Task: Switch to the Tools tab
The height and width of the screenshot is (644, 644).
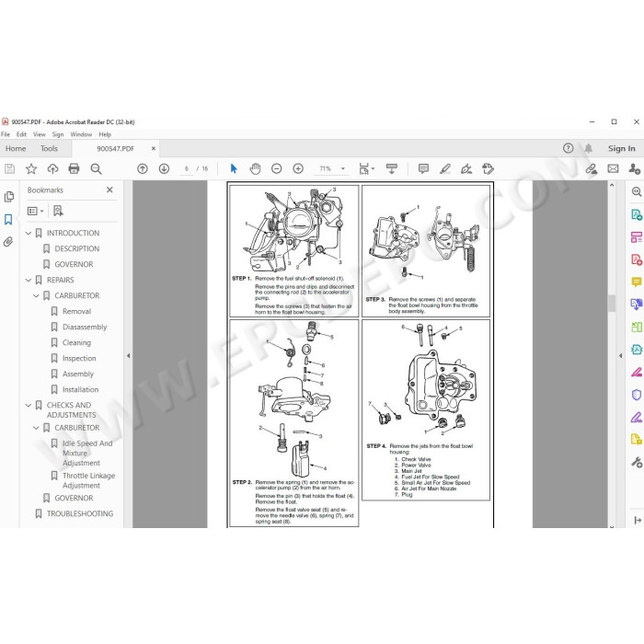Action: pos(49,149)
